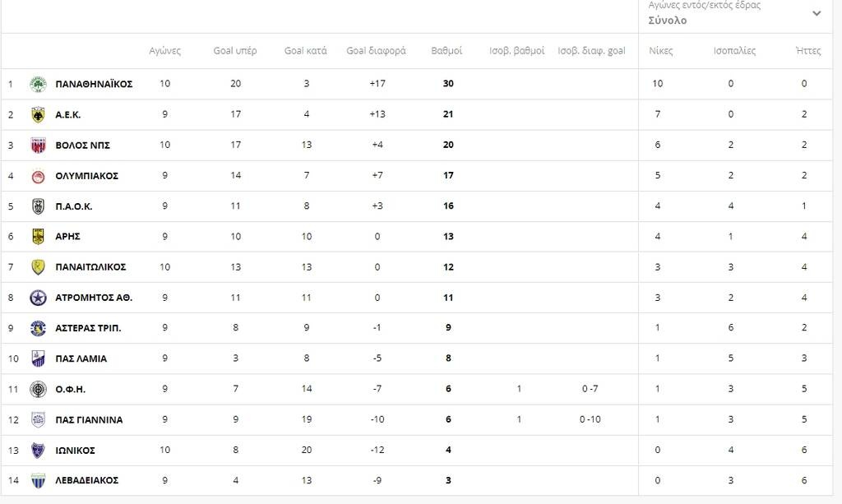842x504 pixels.
Task: Click the Atromitos star crest icon
Action: pyautogui.click(x=38, y=298)
